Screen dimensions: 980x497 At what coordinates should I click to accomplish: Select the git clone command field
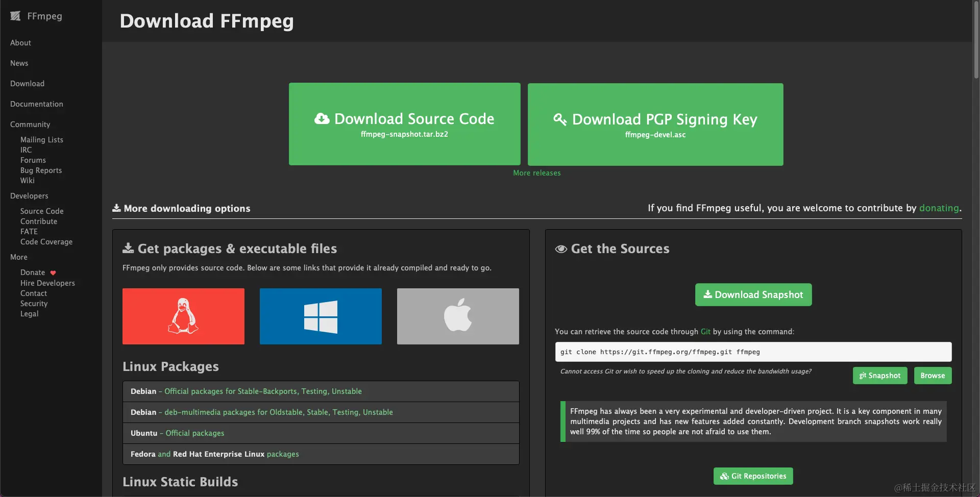click(753, 352)
